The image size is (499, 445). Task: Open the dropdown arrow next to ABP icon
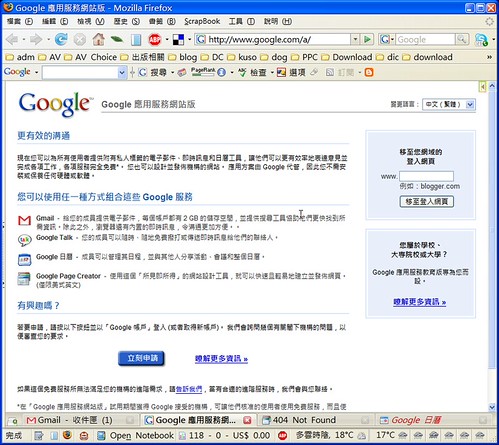[167, 40]
